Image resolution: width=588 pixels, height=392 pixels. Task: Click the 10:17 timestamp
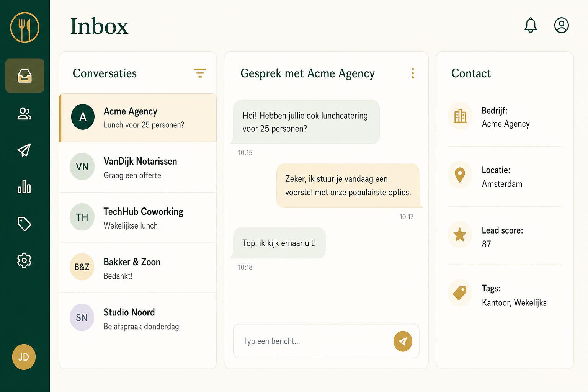coord(407,217)
